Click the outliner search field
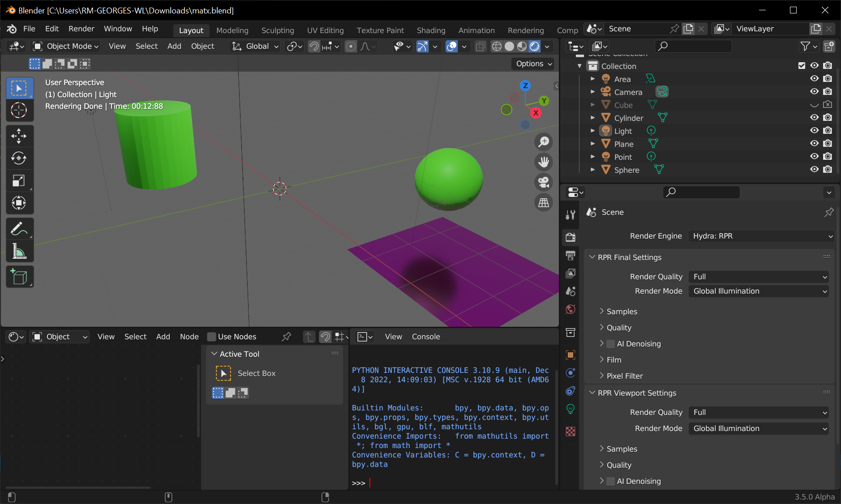 [x=693, y=46]
